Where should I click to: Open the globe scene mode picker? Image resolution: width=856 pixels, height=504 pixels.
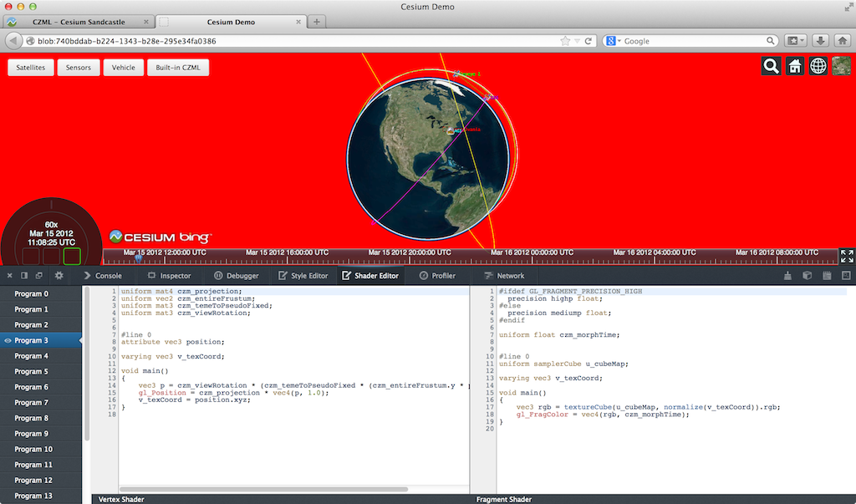point(818,66)
